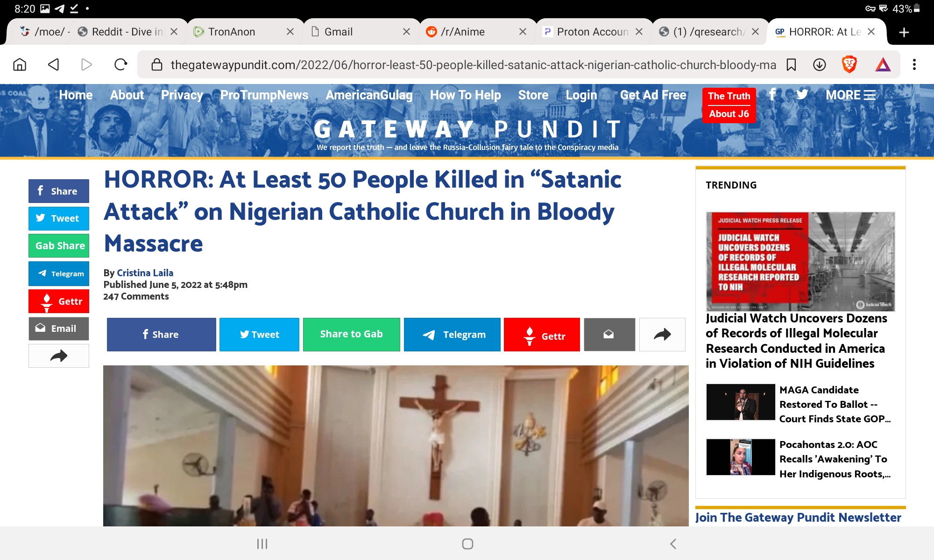Click sidebar Telegram button
This screenshot has width=934, height=560.
click(x=59, y=273)
